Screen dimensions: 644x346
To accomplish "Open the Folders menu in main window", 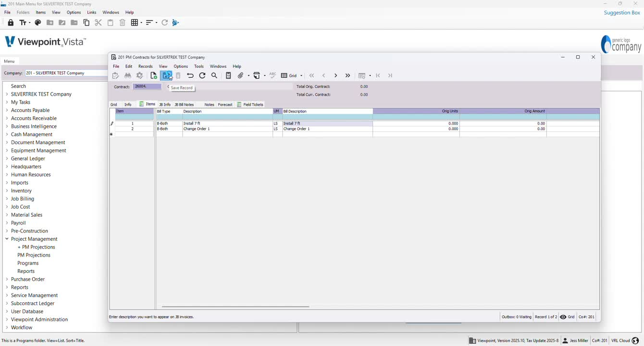I will click(23, 12).
